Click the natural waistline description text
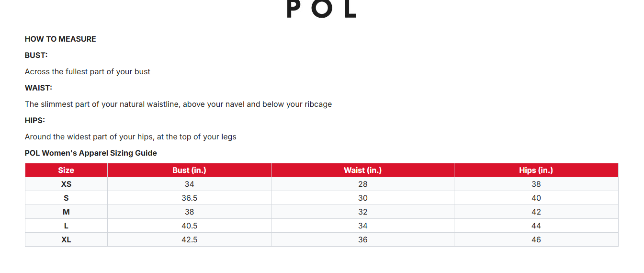 (178, 104)
